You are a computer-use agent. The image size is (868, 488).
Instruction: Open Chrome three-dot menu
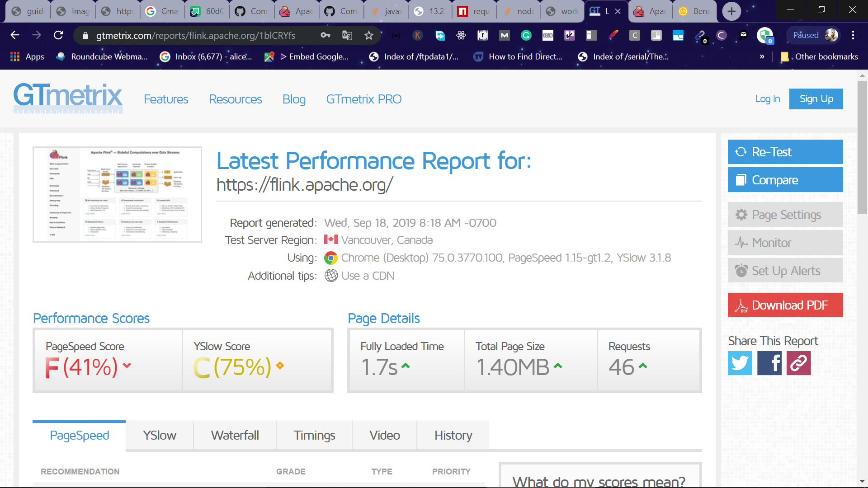coord(853,35)
